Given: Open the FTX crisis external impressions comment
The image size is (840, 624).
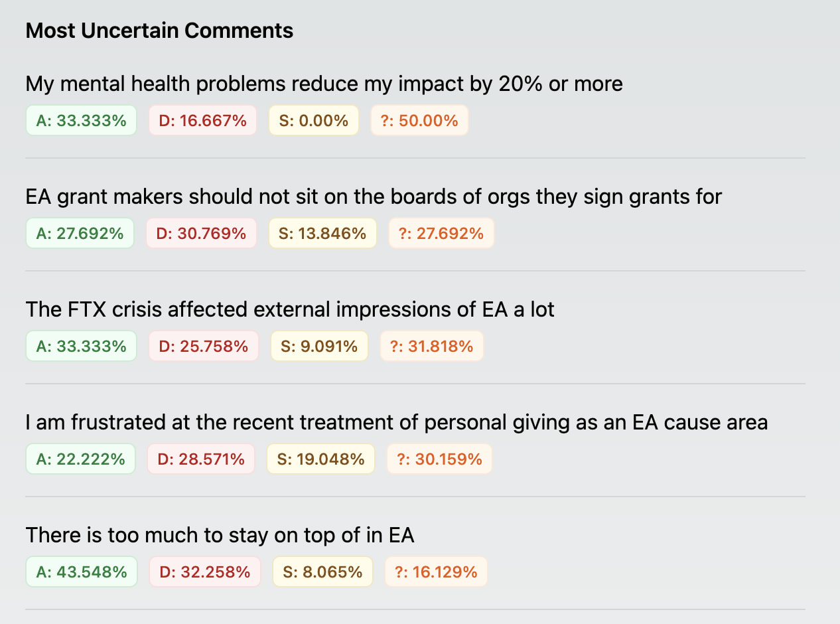Looking at the screenshot, I should tap(290, 309).
